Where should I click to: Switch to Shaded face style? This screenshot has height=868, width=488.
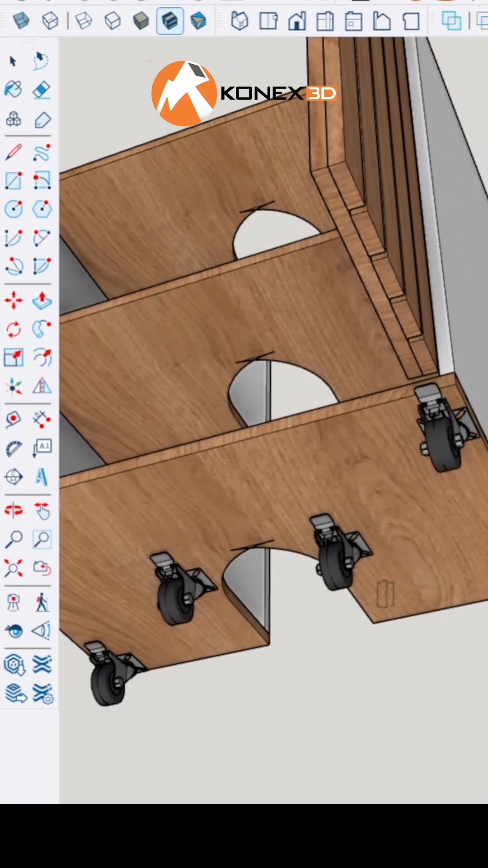(x=141, y=20)
